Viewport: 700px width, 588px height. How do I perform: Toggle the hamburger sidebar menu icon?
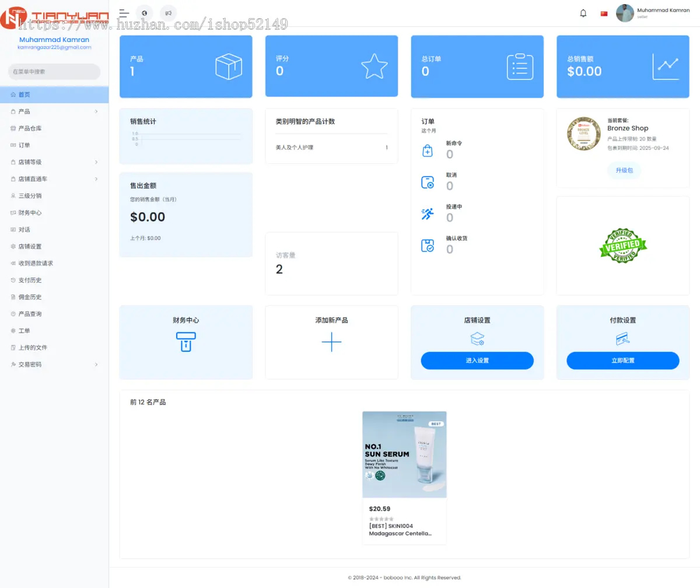click(124, 13)
